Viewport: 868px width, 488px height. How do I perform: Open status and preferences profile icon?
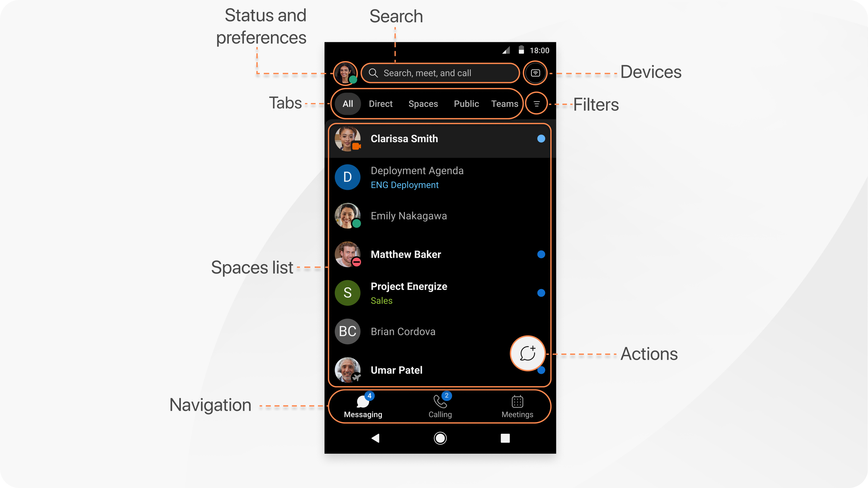[346, 73]
